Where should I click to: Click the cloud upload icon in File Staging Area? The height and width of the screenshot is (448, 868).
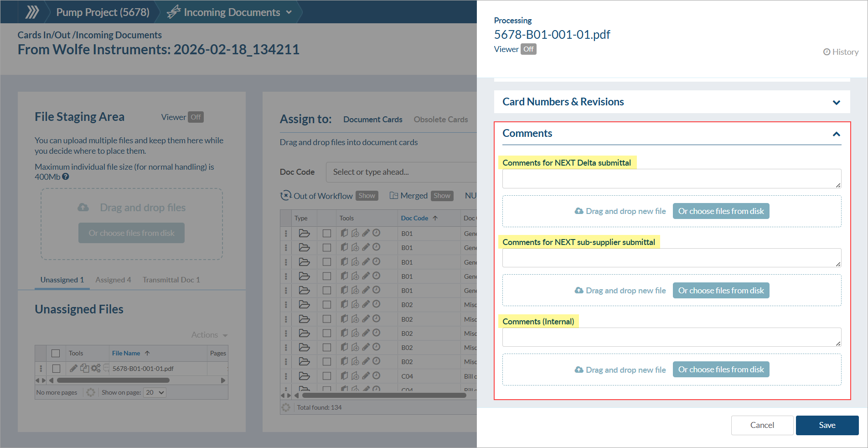[83, 208]
